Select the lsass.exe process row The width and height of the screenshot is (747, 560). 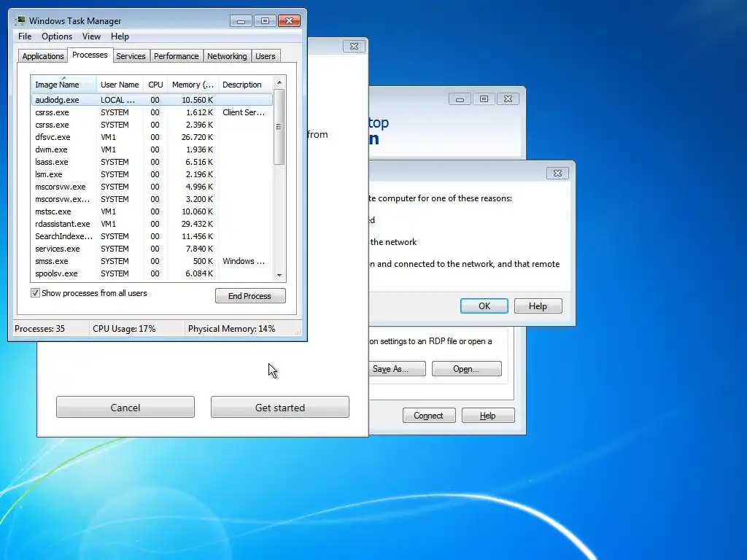click(152, 162)
